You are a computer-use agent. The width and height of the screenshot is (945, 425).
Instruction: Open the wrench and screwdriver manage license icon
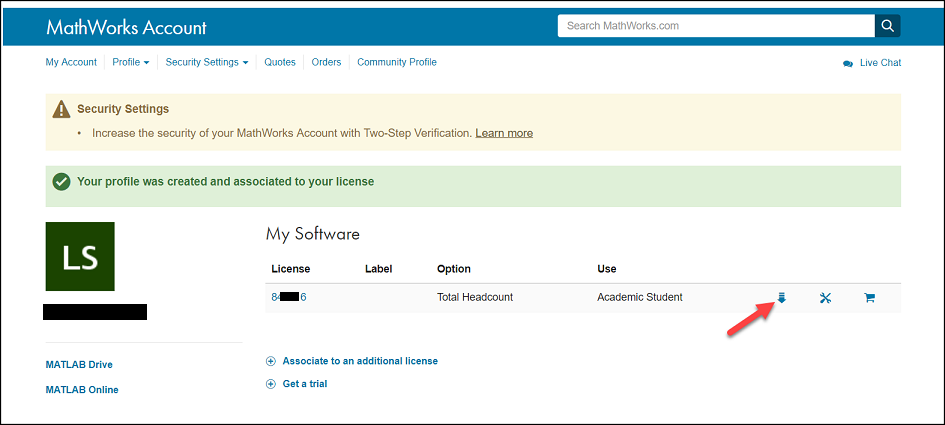click(826, 297)
